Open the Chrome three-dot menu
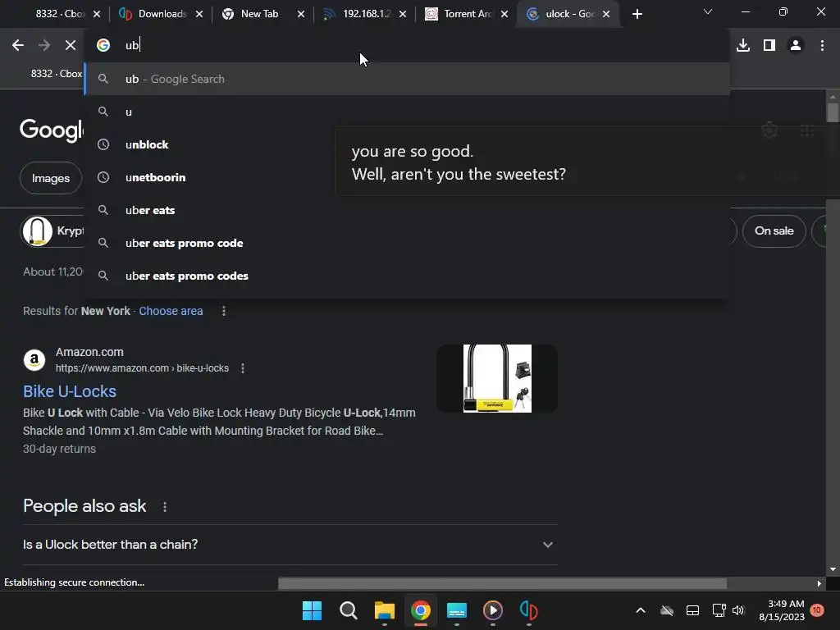840x630 pixels. (x=822, y=46)
